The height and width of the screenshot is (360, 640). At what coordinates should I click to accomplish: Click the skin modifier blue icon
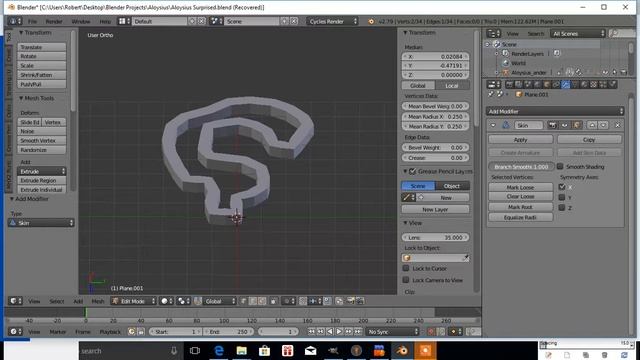(x=505, y=125)
